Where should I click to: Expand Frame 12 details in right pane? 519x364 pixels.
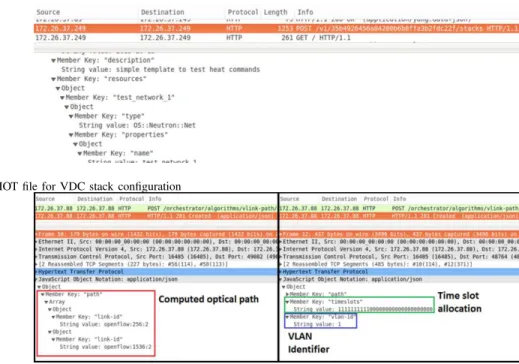(281, 235)
